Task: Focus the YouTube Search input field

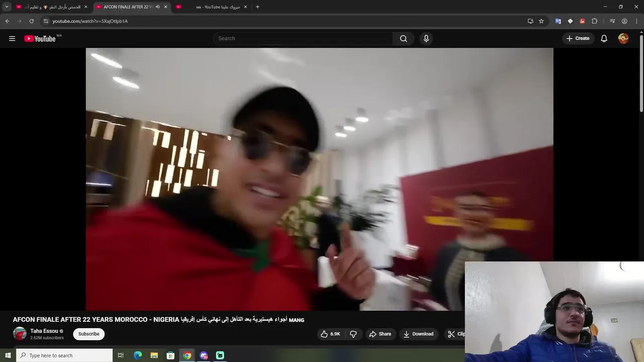Action: coord(303,39)
